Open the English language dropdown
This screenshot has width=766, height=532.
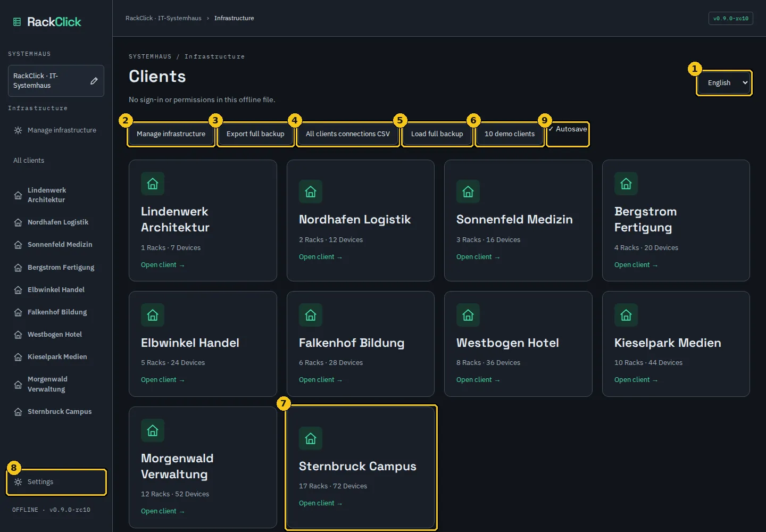click(725, 83)
